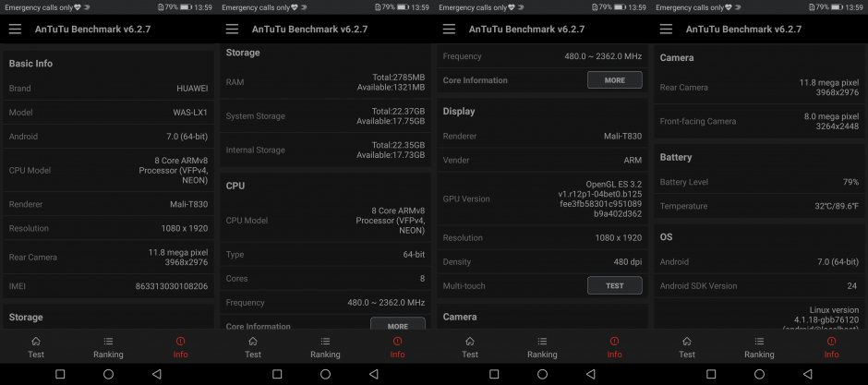This screenshot has width=868, height=385.
Task: Select Front-facing Camera 8.0 mega pixel row
Action: pyautogui.click(x=759, y=121)
